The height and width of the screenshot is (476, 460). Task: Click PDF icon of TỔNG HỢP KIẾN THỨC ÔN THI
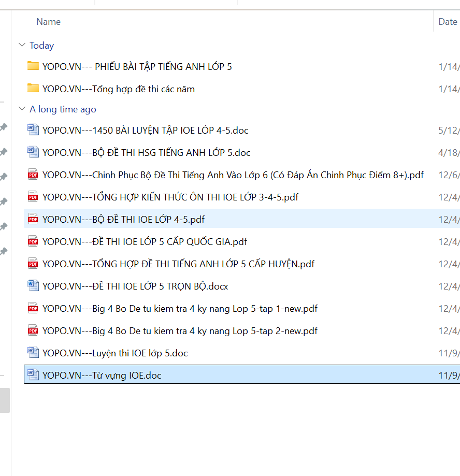coord(33,197)
